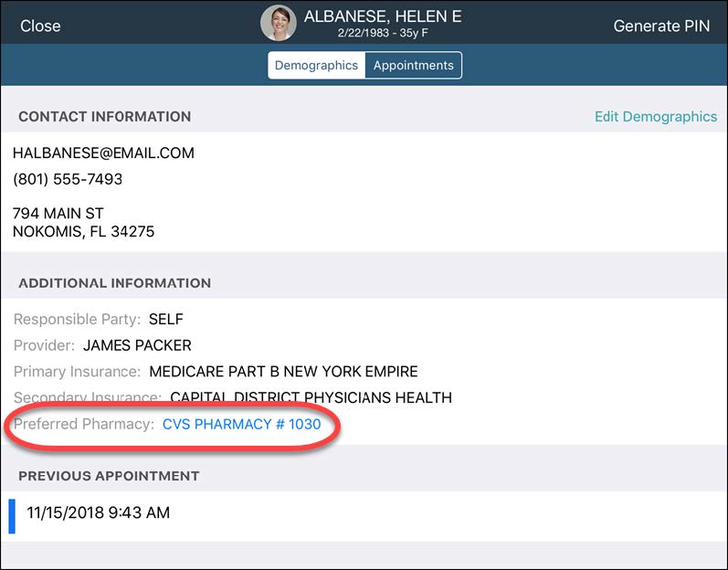Open Edit Demographics
The height and width of the screenshot is (570, 728).
(656, 117)
